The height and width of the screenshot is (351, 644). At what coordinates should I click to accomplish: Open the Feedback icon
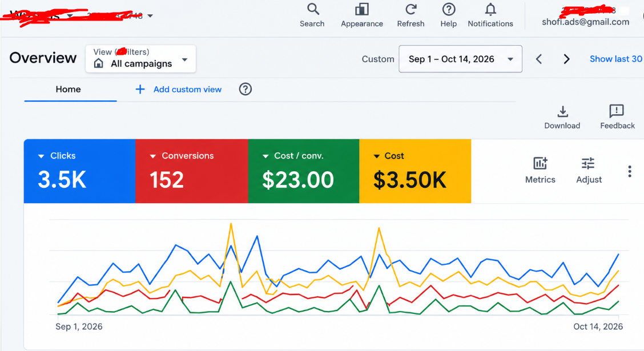[x=617, y=111]
